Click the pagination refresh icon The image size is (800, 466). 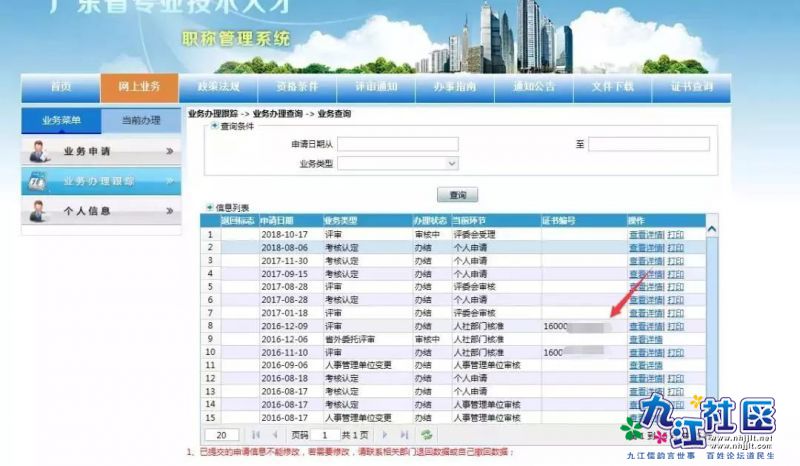(x=427, y=435)
